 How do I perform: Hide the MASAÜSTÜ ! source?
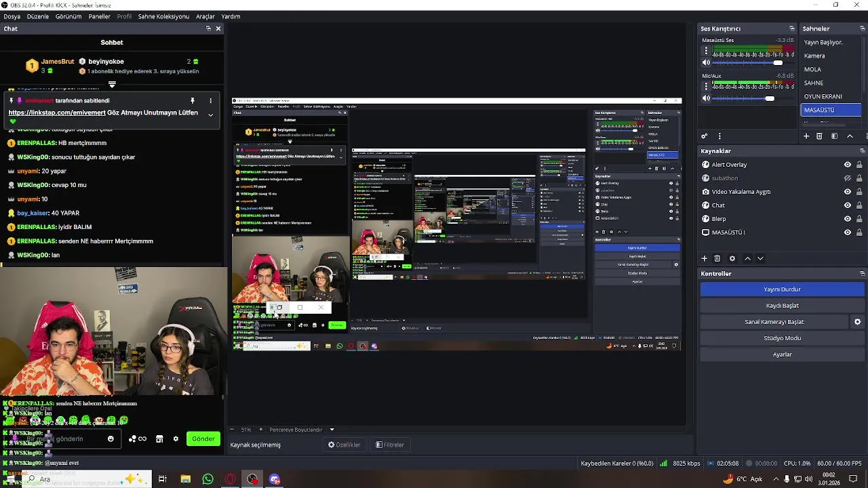click(x=847, y=232)
